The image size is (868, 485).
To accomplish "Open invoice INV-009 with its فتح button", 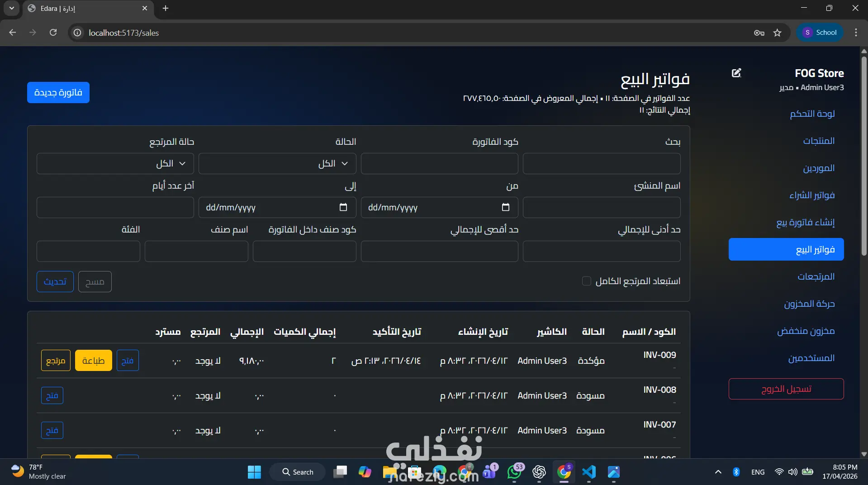I will point(128,361).
